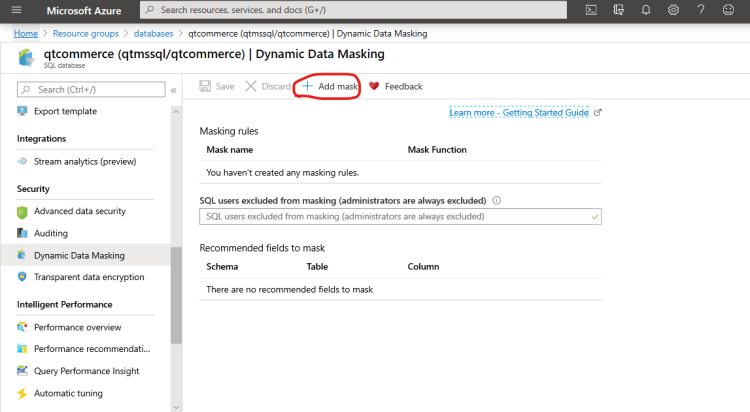Screen dimensions: 750x412
Task: Open Transparent data encryption
Action: click(89, 277)
